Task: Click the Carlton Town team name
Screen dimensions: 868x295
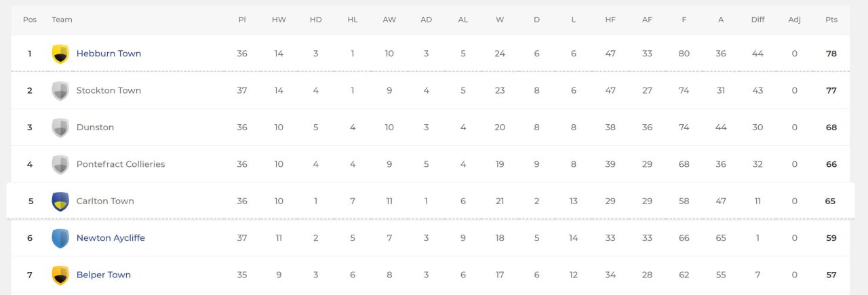Action: pyautogui.click(x=105, y=201)
